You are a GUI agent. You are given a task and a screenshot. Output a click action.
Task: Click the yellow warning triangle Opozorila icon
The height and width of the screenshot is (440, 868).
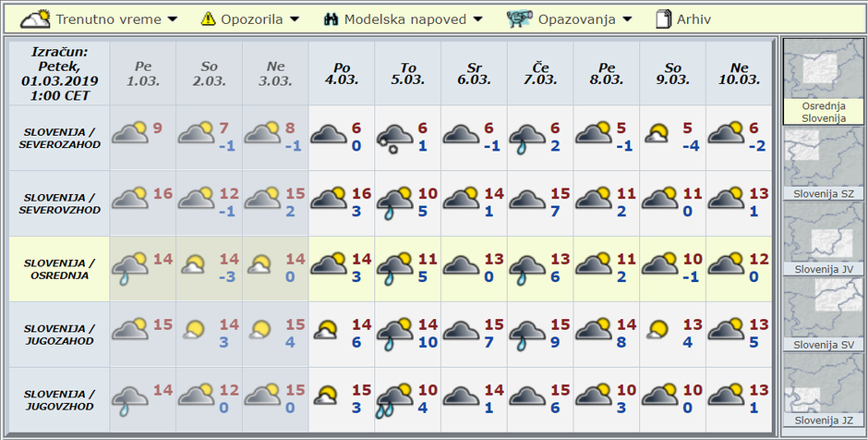(209, 18)
